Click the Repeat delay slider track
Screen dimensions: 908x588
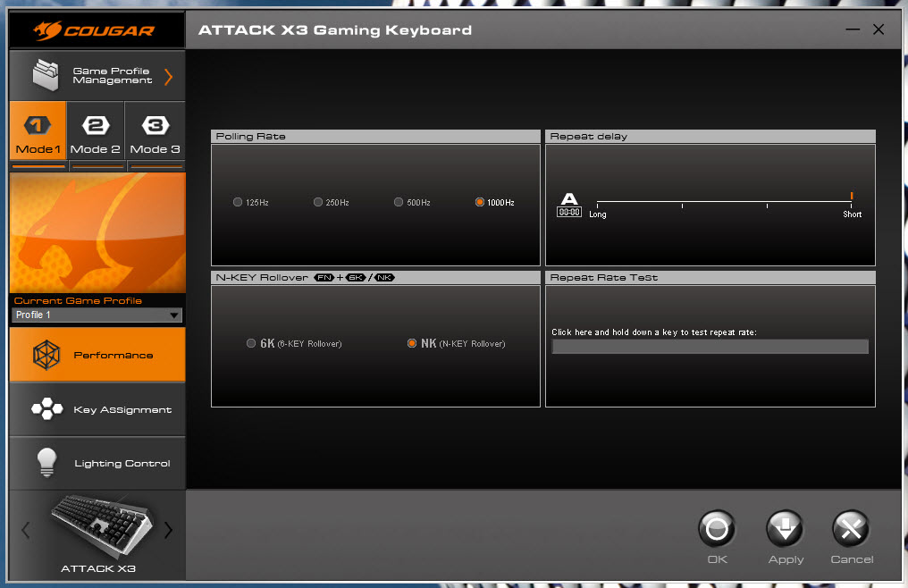pyautogui.click(x=724, y=202)
